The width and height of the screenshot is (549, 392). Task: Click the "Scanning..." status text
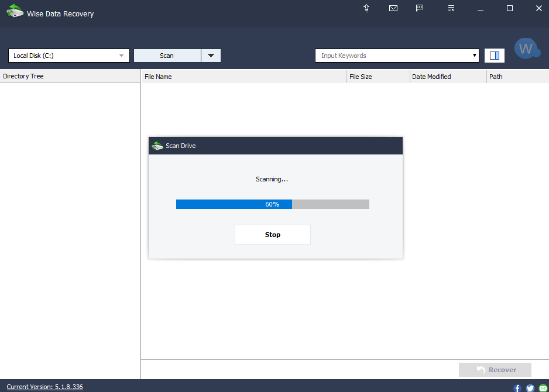coord(272,179)
